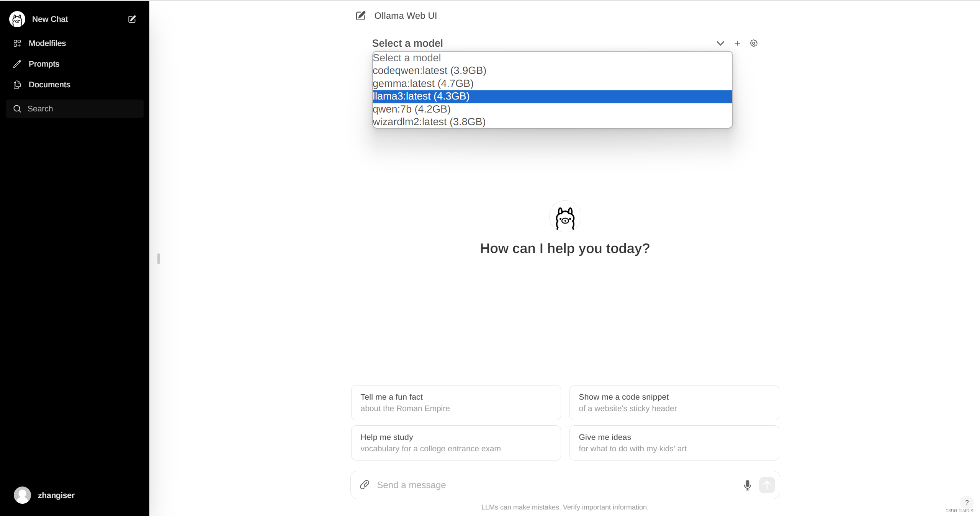Click the plus icon to add another model
The width and height of the screenshot is (980, 516).
click(737, 43)
